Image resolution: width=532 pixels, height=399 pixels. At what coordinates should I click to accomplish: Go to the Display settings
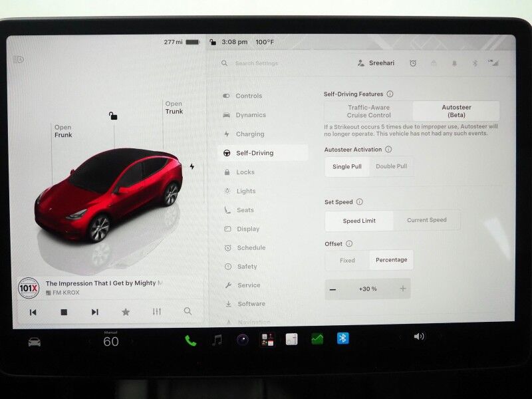click(x=241, y=229)
